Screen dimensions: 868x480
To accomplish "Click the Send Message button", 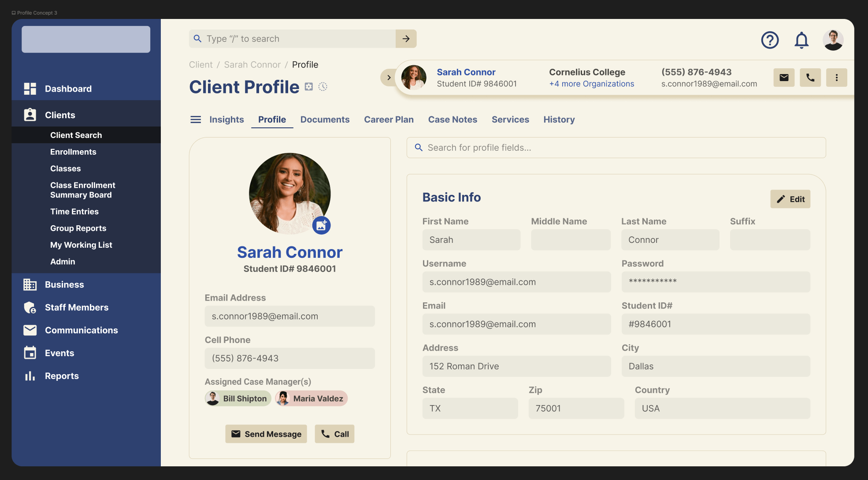I will pos(266,434).
